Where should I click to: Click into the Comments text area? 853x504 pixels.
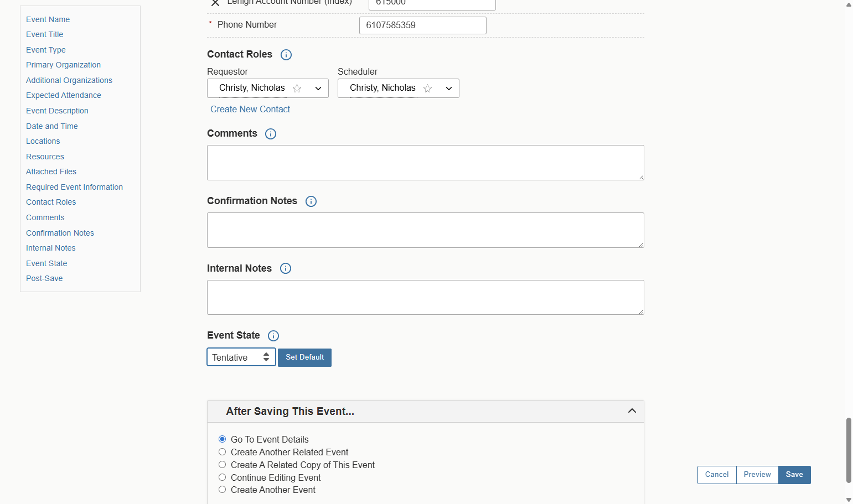tap(426, 163)
